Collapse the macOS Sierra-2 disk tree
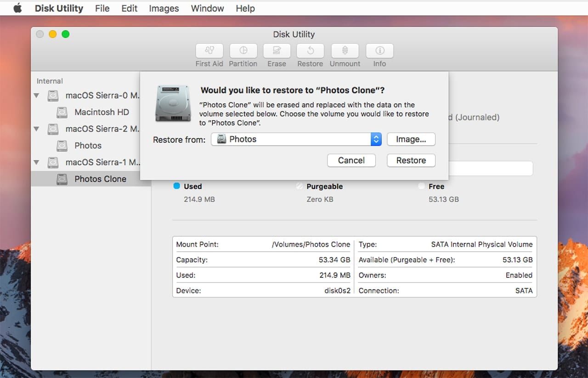This screenshot has width=588, height=378. 37,129
